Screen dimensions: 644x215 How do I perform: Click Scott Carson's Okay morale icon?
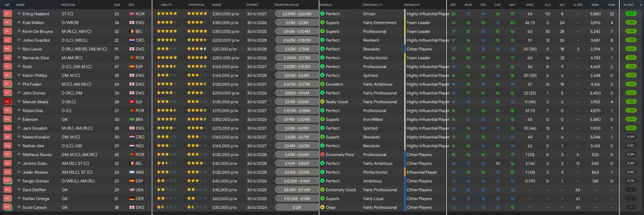pyautogui.click(x=322, y=207)
